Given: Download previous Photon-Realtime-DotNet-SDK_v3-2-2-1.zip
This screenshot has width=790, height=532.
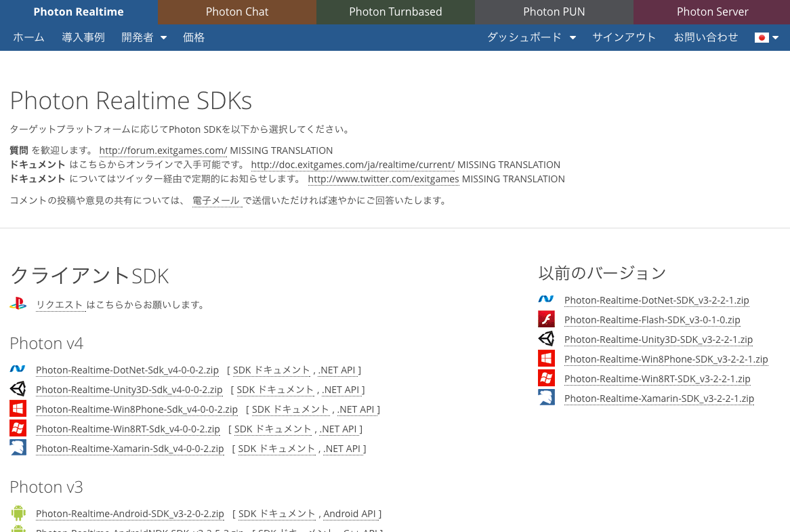Looking at the screenshot, I should (x=657, y=301).
